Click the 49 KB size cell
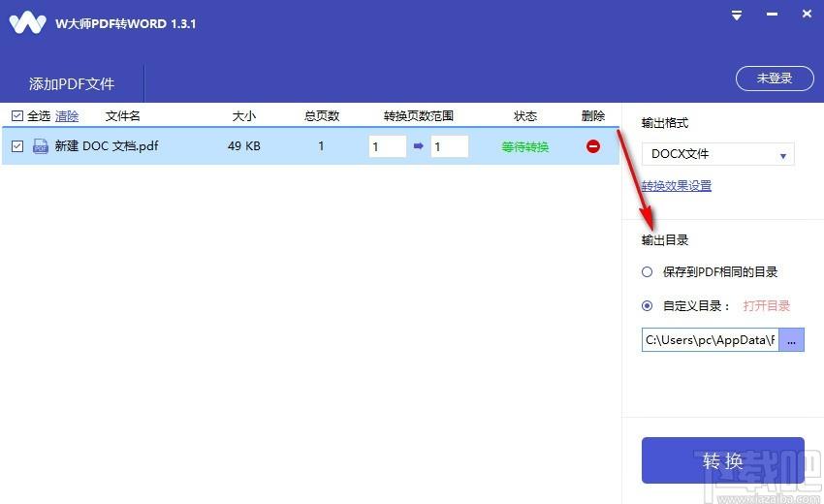824x504 pixels. click(244, 146)
